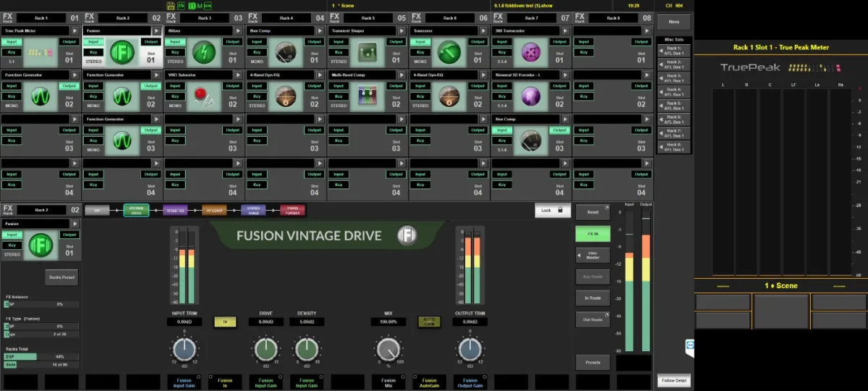The width and height of the screenshot is (868, 391).
Task: Toggle Output on Rack 1 Slot 02
Action: coord(69,85)
